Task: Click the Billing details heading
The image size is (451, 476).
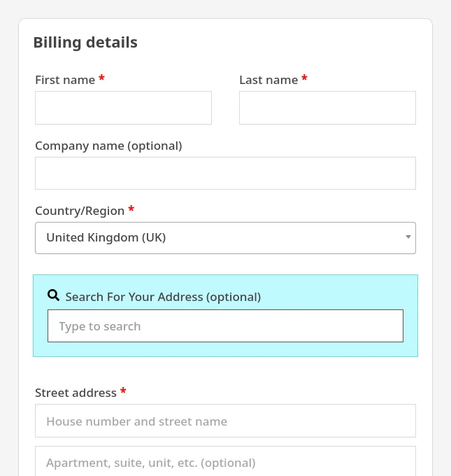Action: 85,43
